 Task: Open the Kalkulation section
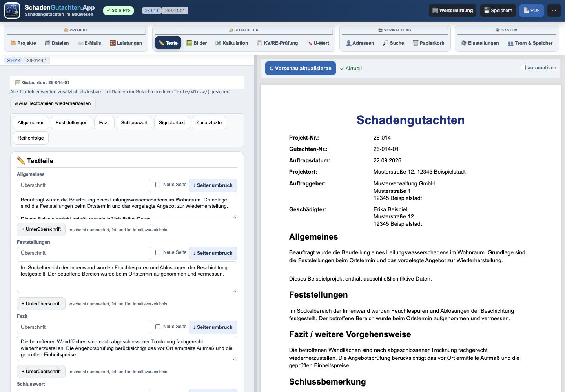(232, 43)
